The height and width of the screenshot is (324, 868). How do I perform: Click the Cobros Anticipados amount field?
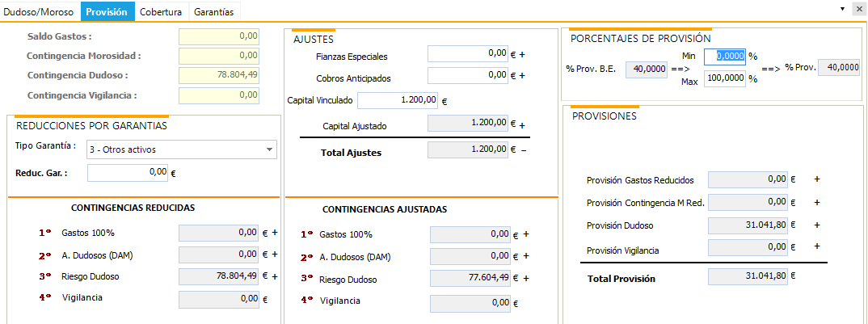468,76
